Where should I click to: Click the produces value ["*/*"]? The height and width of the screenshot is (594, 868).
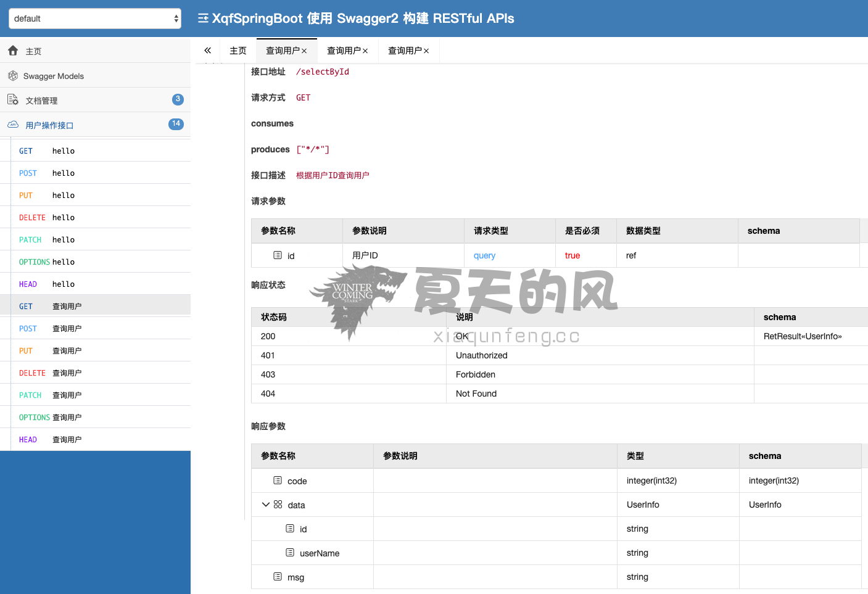[313, 149]
